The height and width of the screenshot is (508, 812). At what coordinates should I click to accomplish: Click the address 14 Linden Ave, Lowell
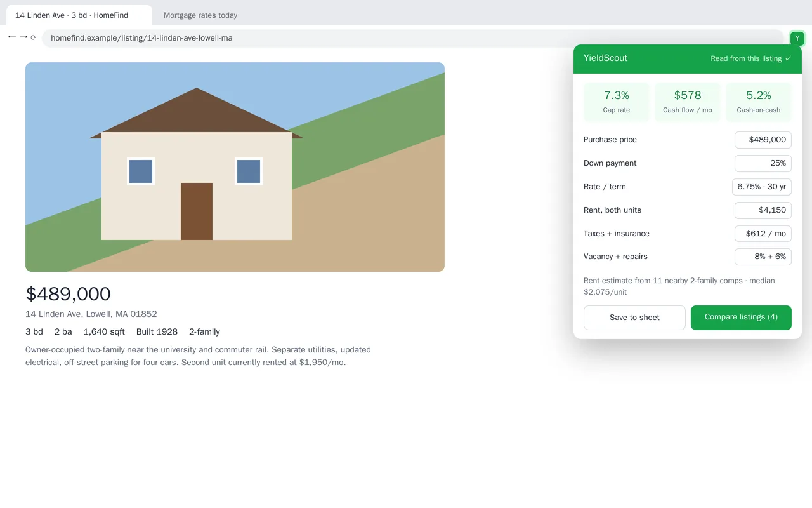pyautogui.click(x=91, y=314)
